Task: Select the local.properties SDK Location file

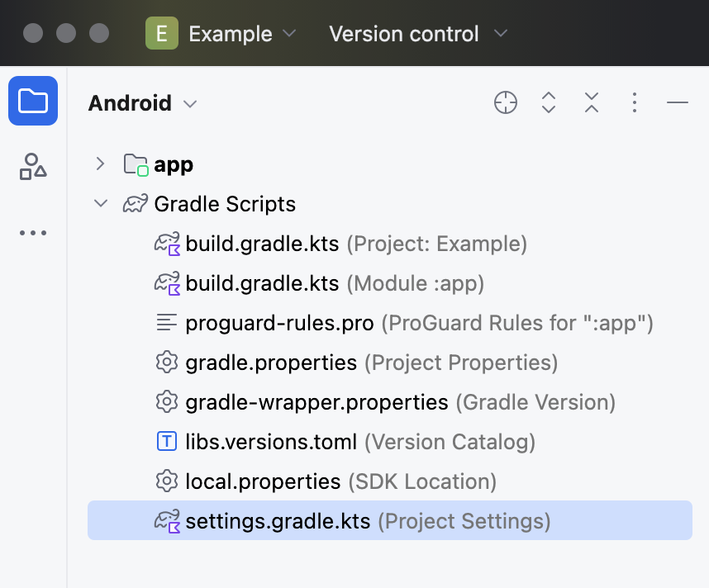Action: coord(263,481)
